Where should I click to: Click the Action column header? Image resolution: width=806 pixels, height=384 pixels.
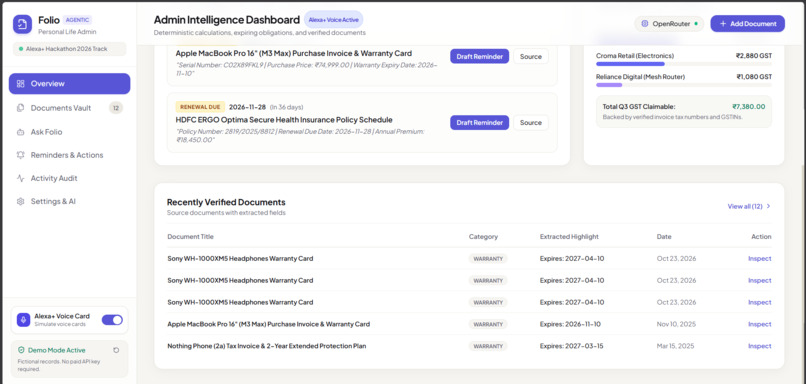point(761,236)
